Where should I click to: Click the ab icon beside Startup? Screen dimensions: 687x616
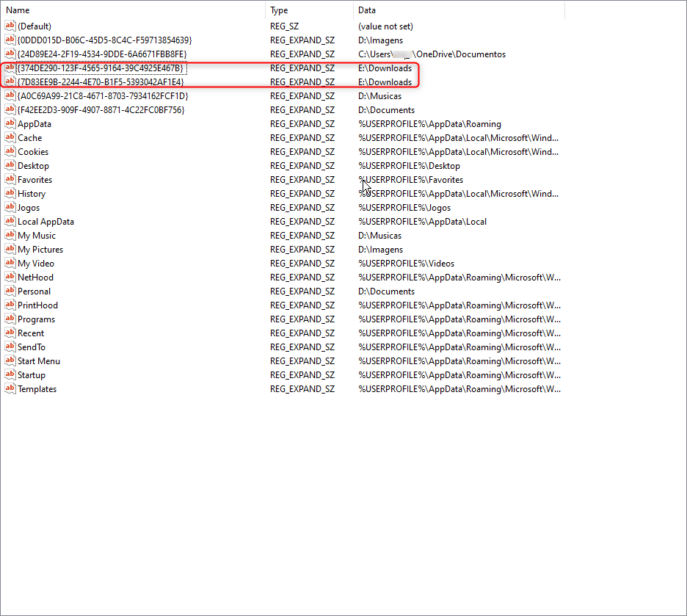[9, 374]
